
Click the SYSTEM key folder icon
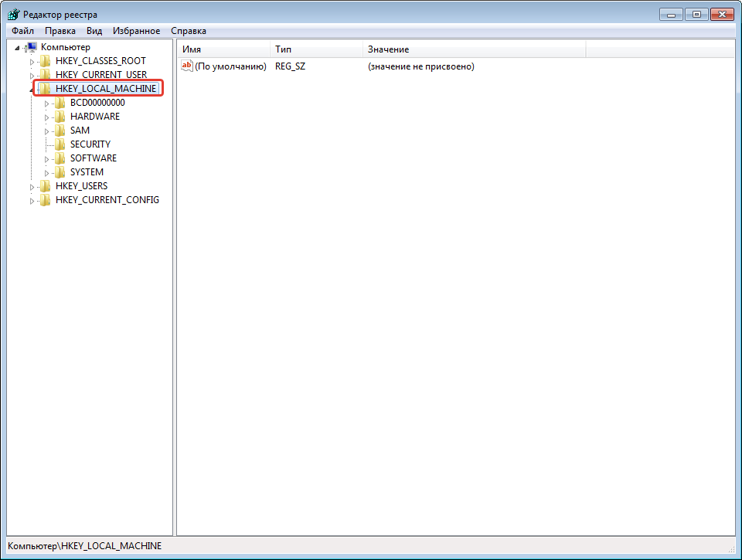pyautogui.click(x=60, y=172)
